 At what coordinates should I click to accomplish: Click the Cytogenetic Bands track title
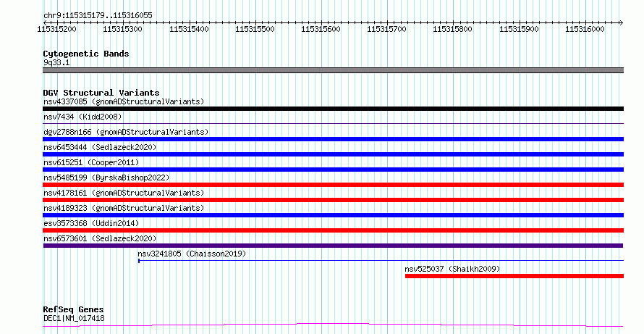pyautogui.click(x=86, y=54)
